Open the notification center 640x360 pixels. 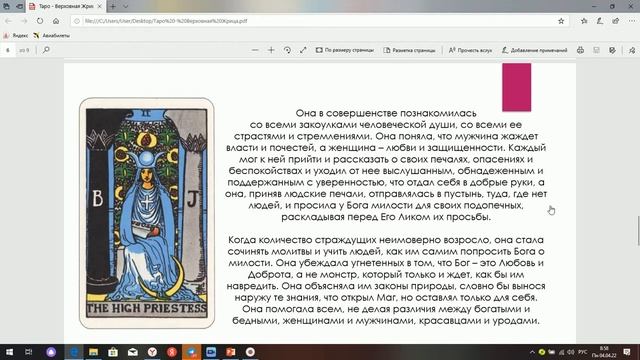(x=627, y=352)
